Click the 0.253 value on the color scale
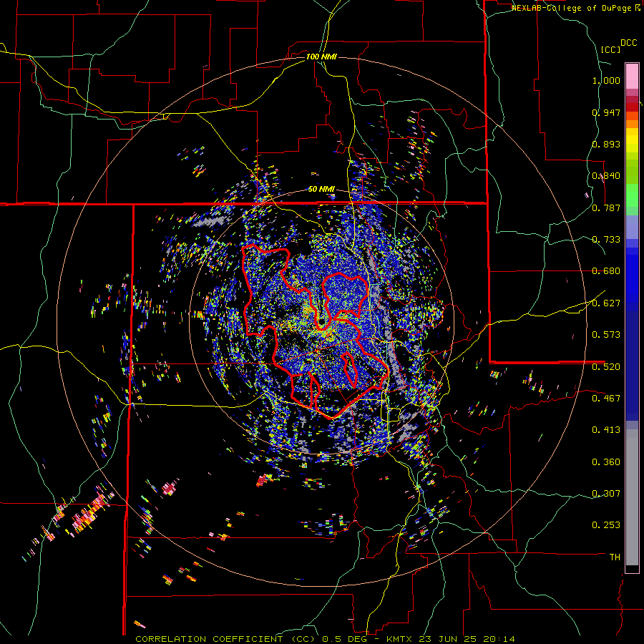 606,525
